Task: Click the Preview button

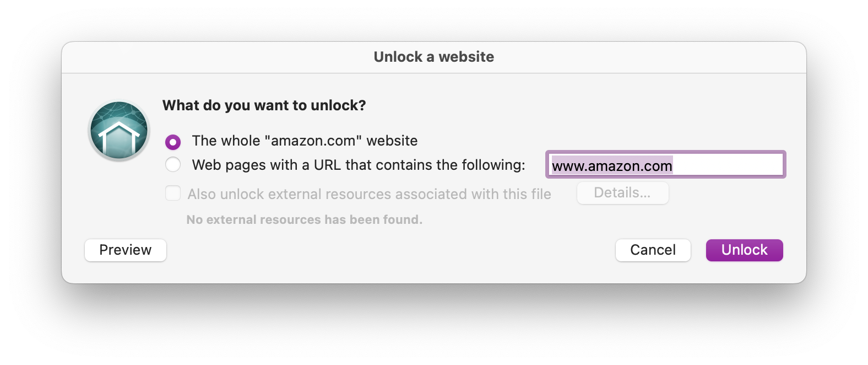Action: [x=126, y=250]
